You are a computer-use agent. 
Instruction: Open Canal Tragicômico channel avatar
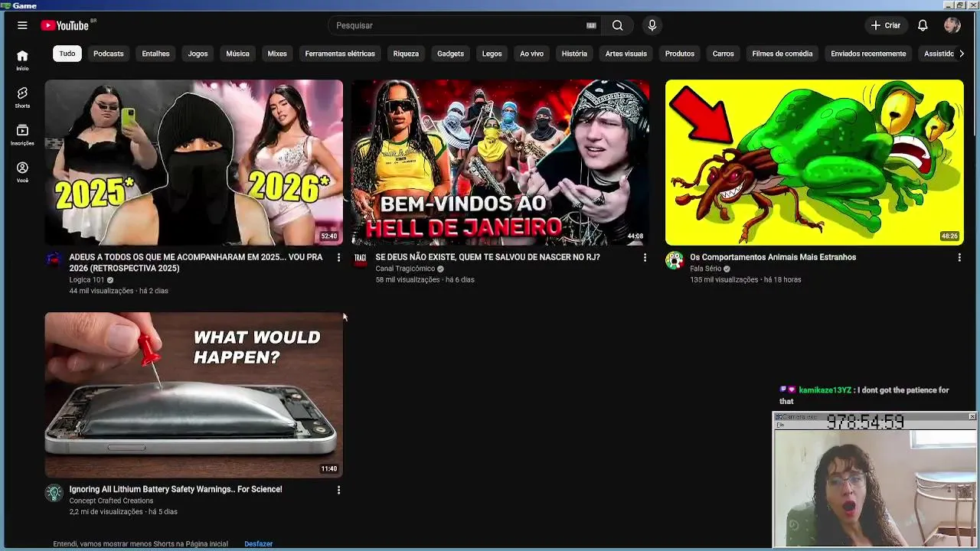click(360, 260)
